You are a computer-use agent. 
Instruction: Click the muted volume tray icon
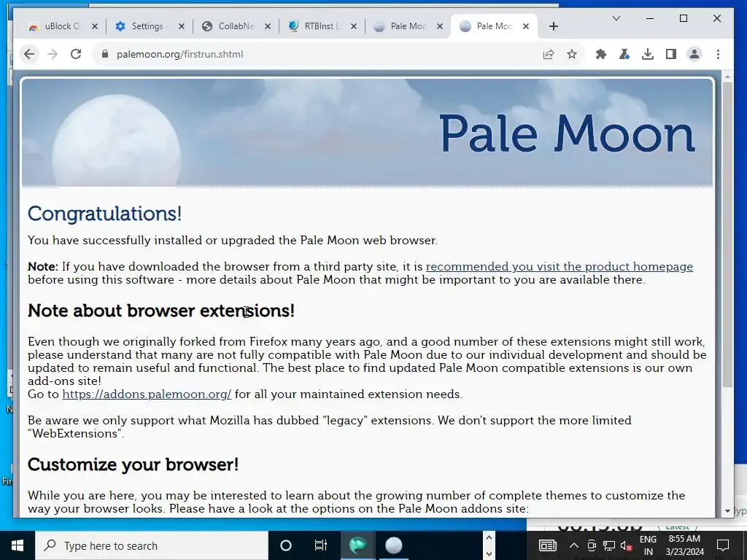coord(626,545)
